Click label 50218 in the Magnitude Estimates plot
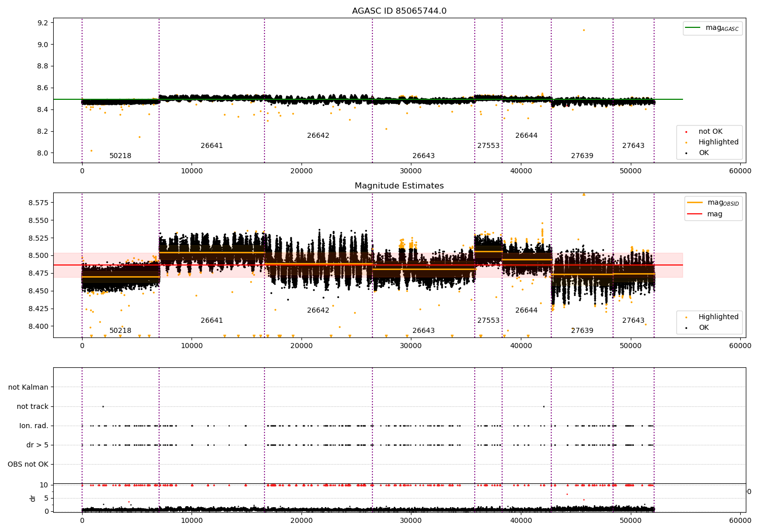 tap(121, 331)
